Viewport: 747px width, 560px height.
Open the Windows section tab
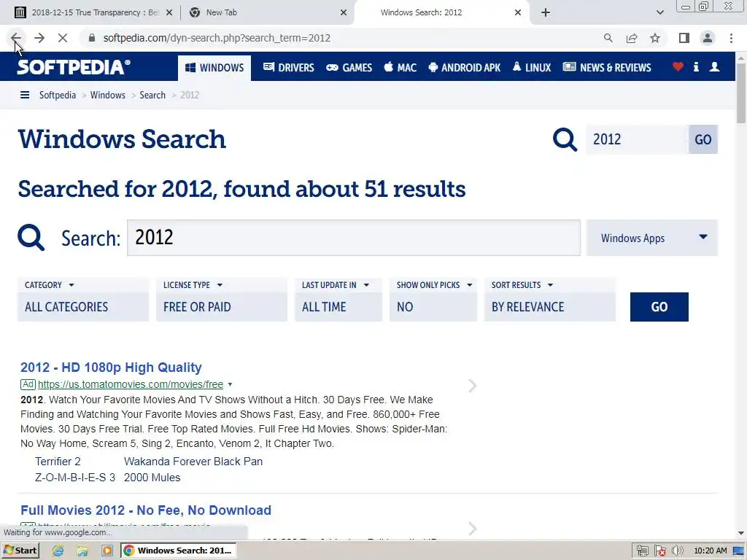[214, 68]
